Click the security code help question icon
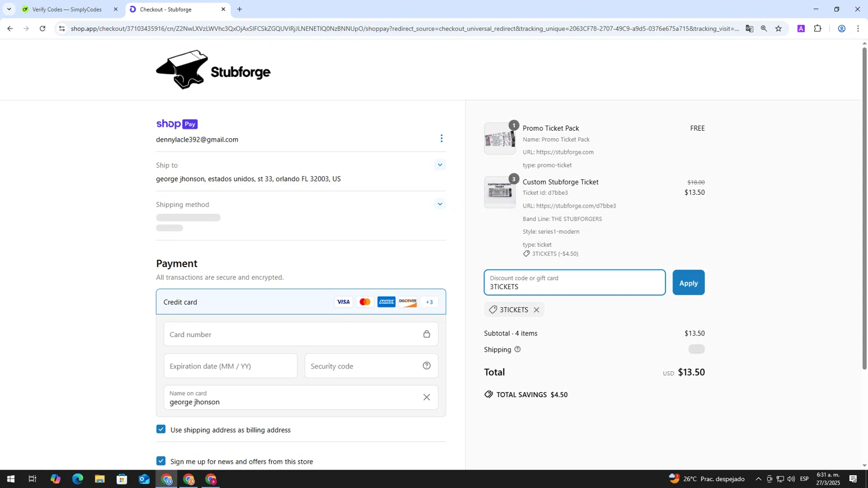The image size is (868, 488). pyautogui.click(x=426, y=365)
